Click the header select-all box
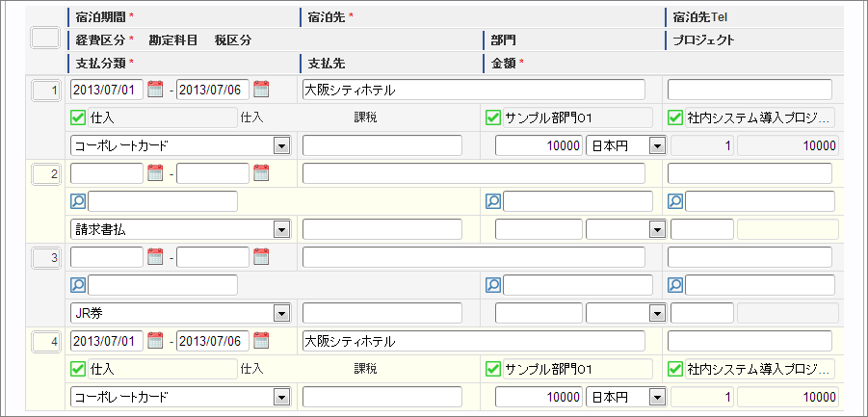868x417 pixels. point(45,39)
